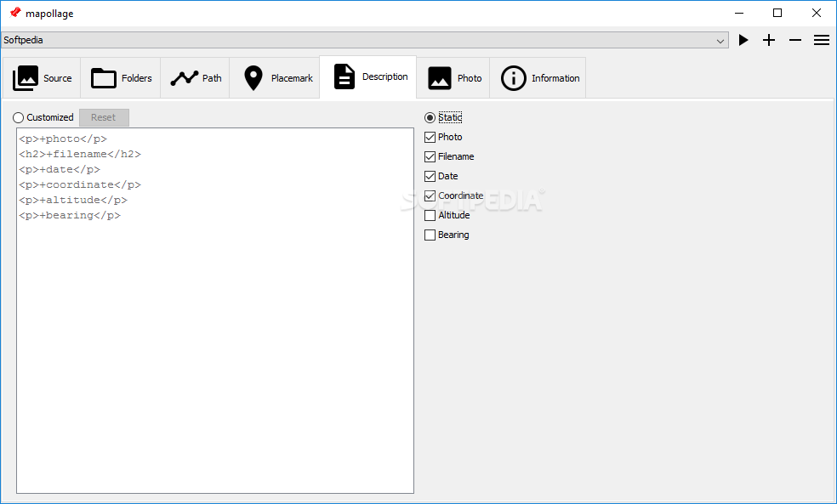
Task: Click the plus icon to add profile
Action: click(x=769, y=40)
